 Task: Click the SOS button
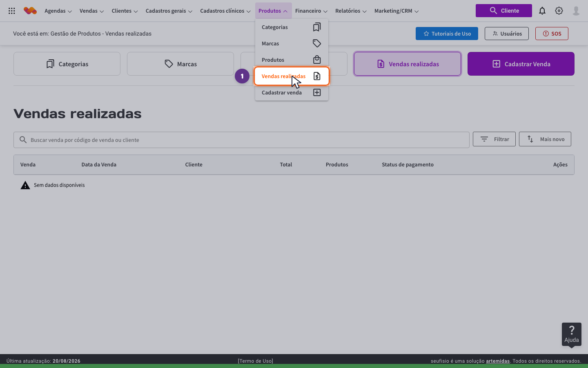[x=552, y=34]
